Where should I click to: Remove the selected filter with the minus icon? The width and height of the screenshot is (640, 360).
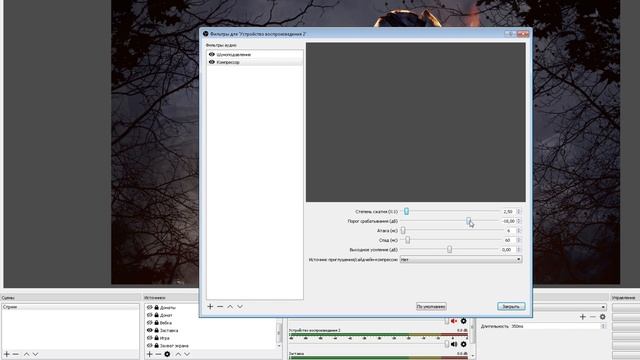click(220, 307)
